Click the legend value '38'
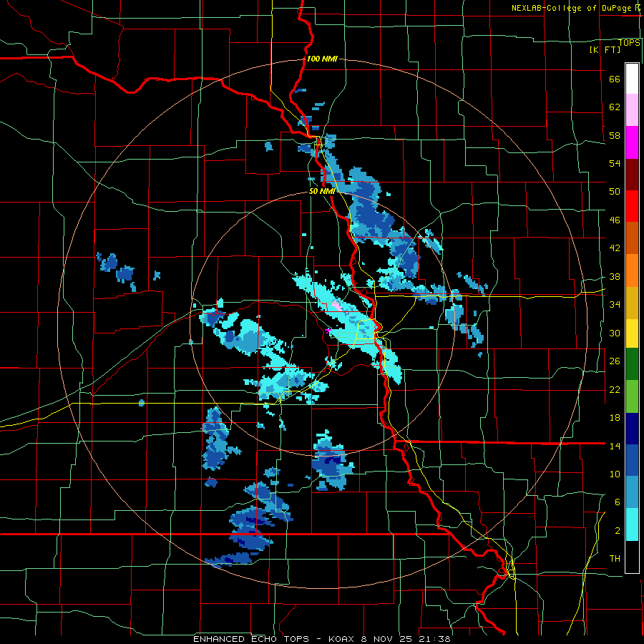The width and height of the screenshot is (644, 644). 615,277
